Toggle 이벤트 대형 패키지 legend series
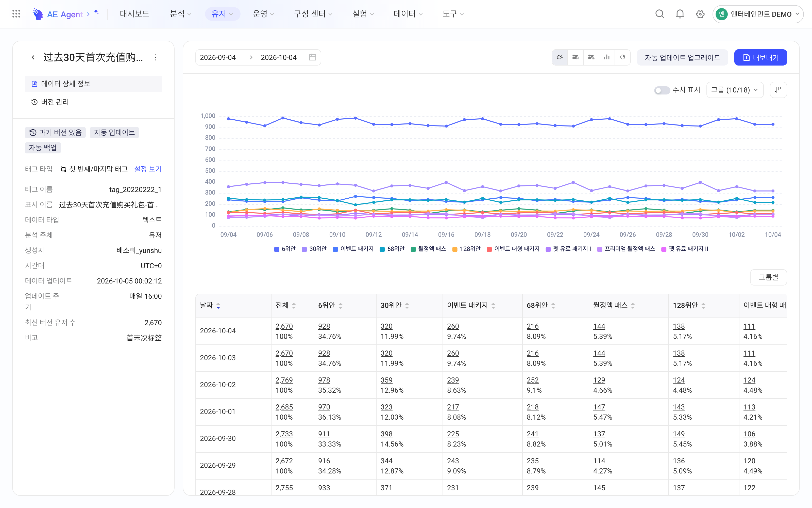Screen dimensions: 812x508 pyautogui.click(x=513, y=249)
